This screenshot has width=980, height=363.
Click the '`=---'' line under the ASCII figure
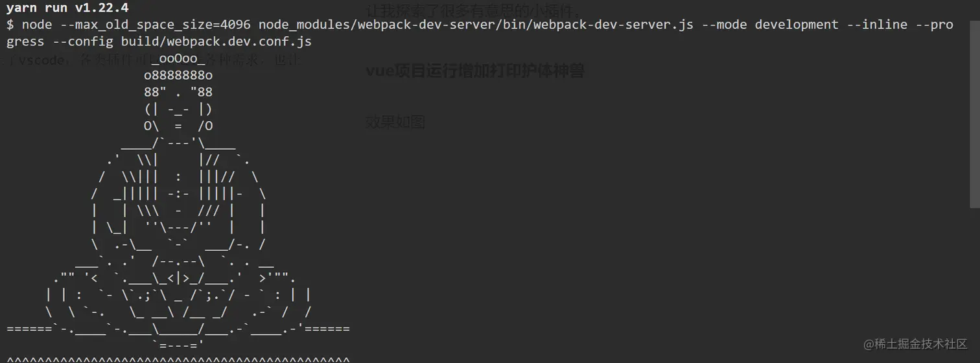[178, 345]
